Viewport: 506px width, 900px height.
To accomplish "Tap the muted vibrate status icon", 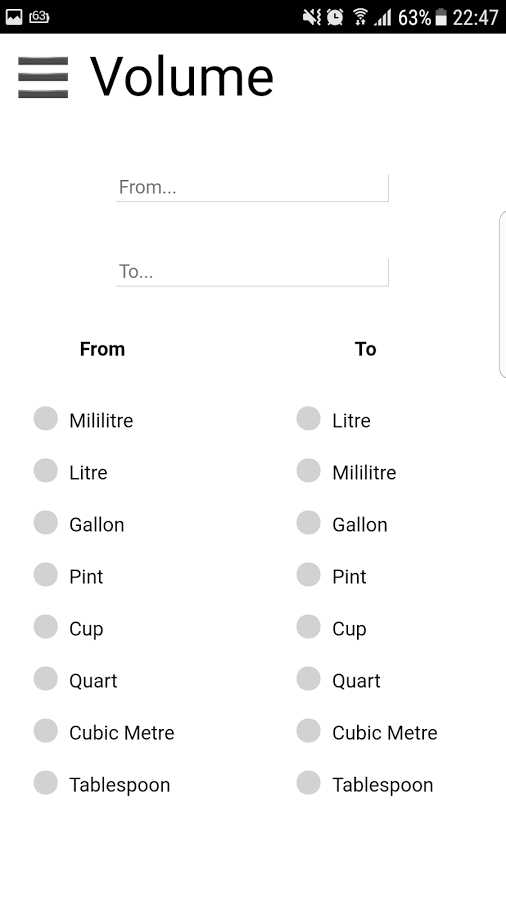I will point(312,17).
